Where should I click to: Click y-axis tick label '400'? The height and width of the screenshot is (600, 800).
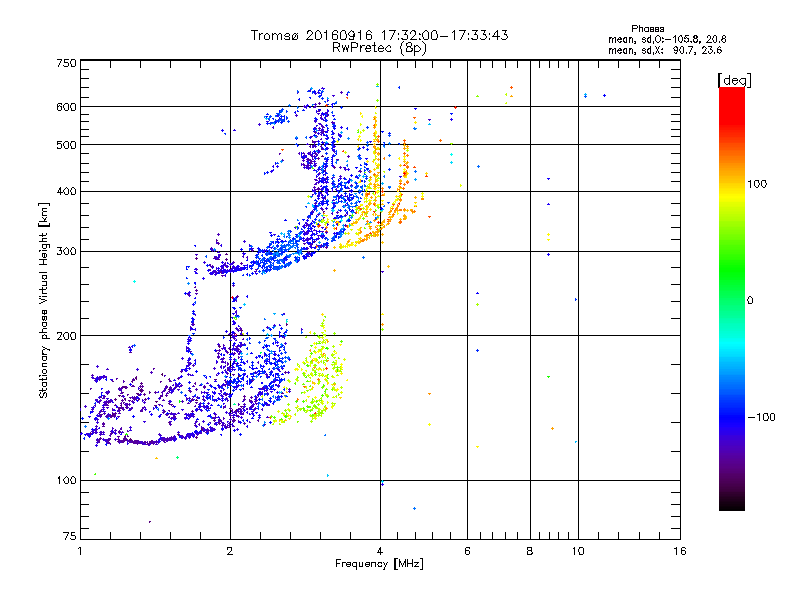click(67, 192)
